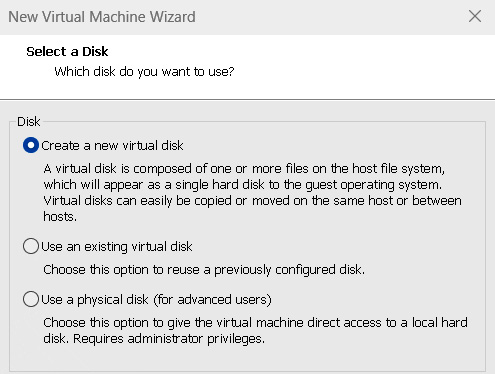Click the word hosts ending the first description

[60, 217]
